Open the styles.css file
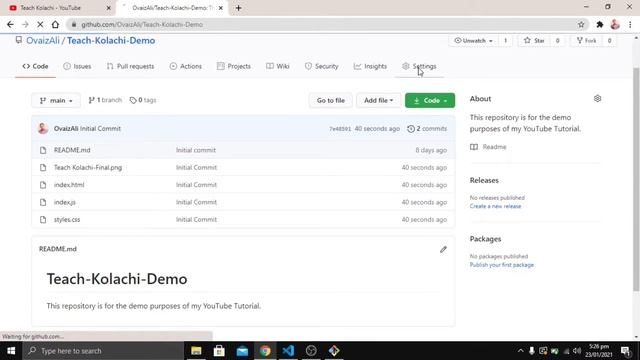 click(67, 220)
